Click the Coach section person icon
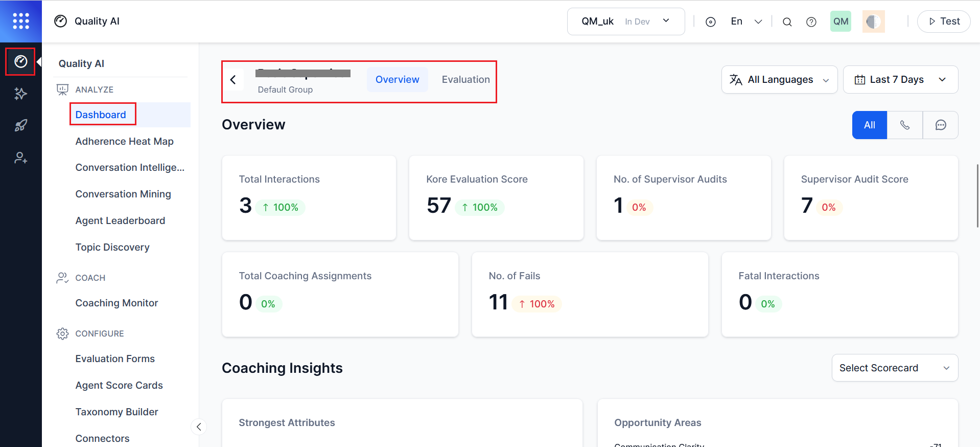This screenshot has height=447, width=980. tap(62, 278)
